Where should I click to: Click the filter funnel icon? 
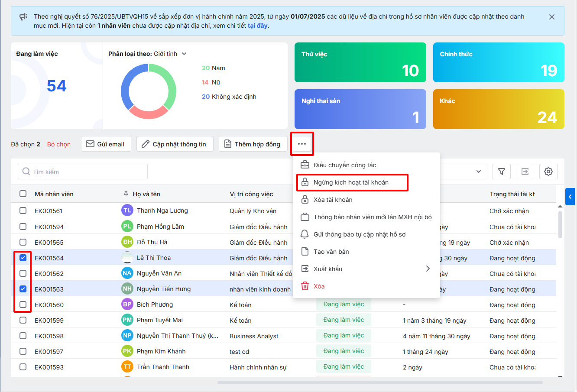tap(501, 172)
